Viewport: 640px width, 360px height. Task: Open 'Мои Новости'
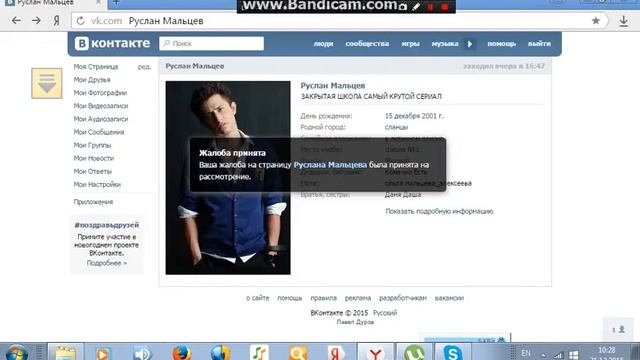click(x=93, y=158)
